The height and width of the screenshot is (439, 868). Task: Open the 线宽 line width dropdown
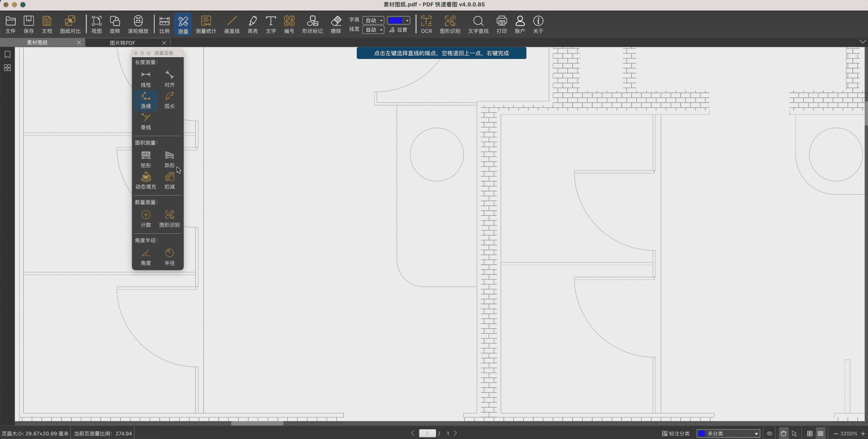(x=373, y=30)
